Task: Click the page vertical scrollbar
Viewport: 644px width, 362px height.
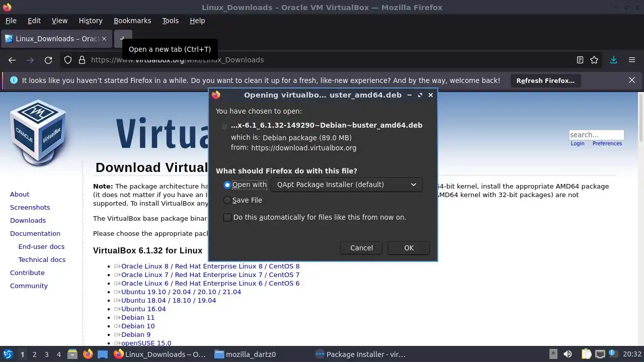Action: point(640,219)
